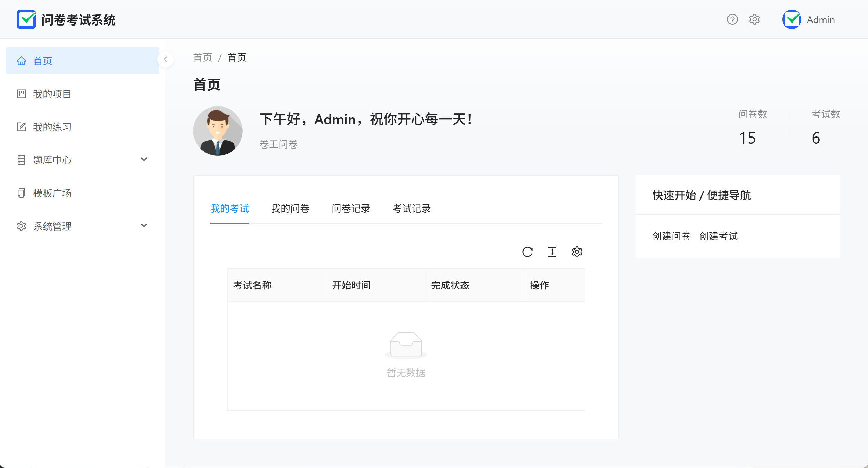Open 首页 in the sidebar menu
This screenshot has height=468, width=868.
point(82,61)
